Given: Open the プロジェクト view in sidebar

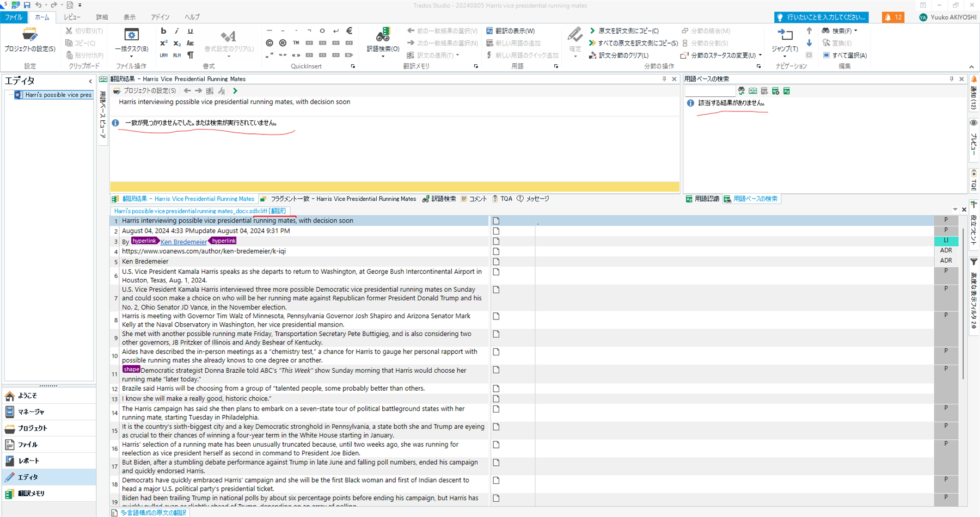Looking at the screenshot, I should 49,428.
